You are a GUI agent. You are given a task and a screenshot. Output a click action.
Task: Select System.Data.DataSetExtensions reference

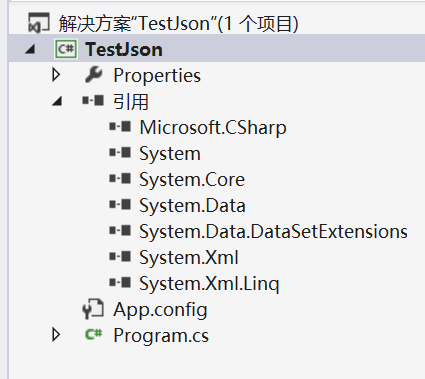point(273,232)
